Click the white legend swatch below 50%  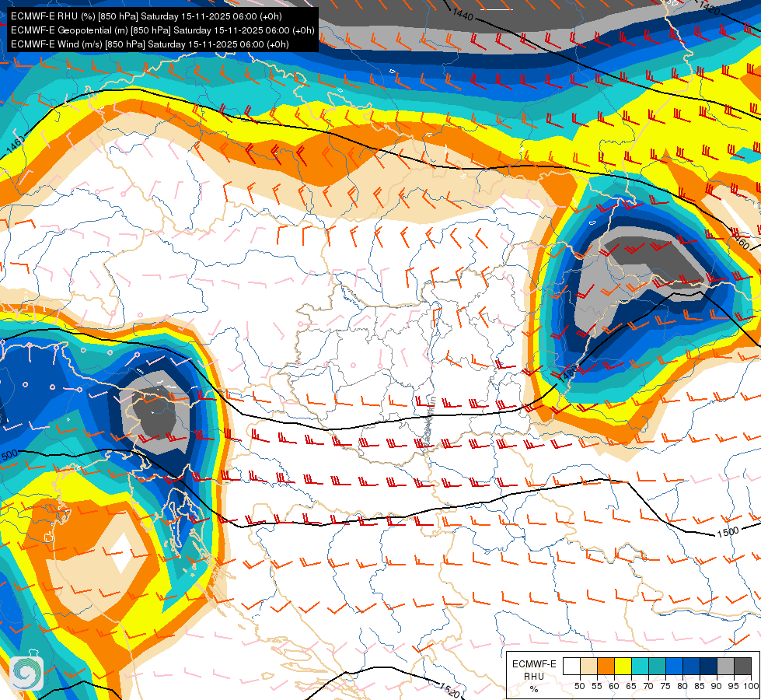point(571,666)
